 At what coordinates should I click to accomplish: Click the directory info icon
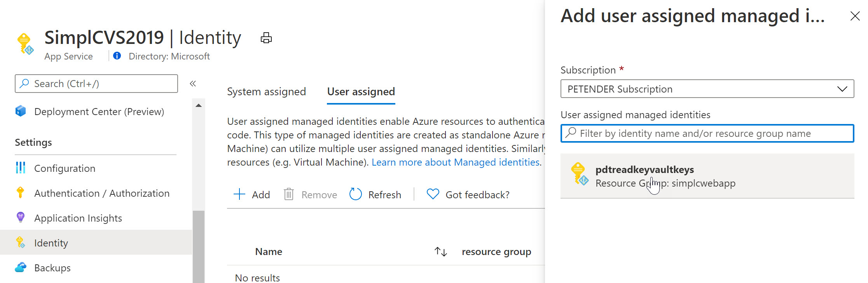click(x=117, y=56)
